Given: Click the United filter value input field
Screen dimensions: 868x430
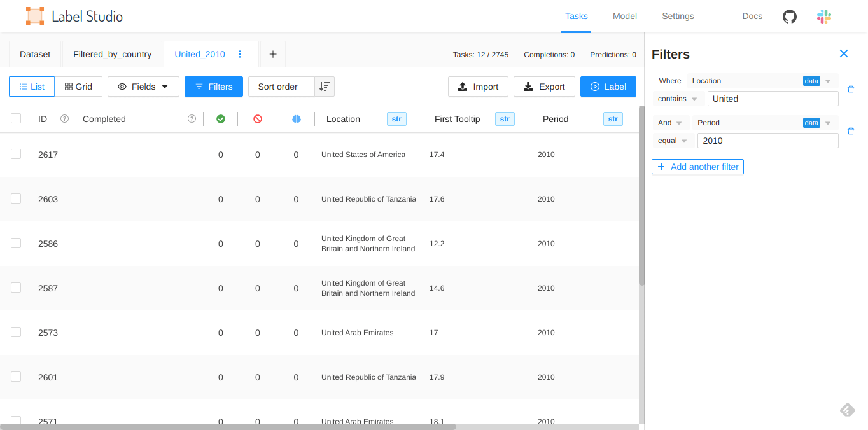Looking at the screenshot, I should [772, 99].
